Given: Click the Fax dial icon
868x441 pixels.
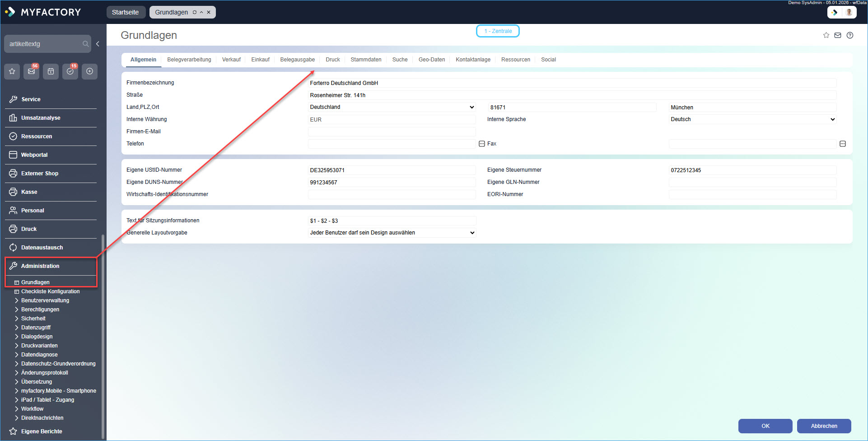Looking at the screenshot, I should click(843, 144).
